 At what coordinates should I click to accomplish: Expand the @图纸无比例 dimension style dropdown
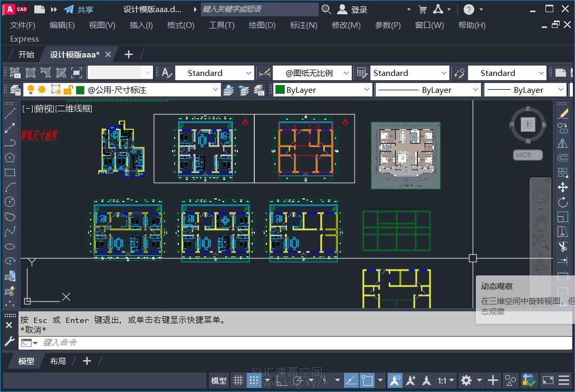click(x=346, y=73)
